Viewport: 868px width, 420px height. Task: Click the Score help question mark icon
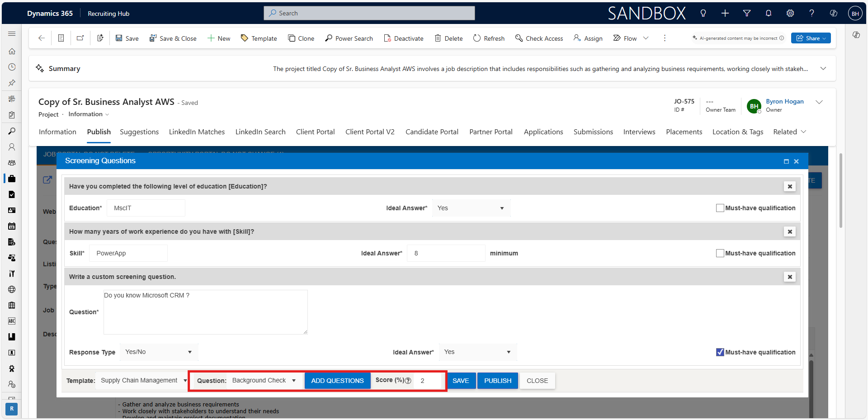408,381
